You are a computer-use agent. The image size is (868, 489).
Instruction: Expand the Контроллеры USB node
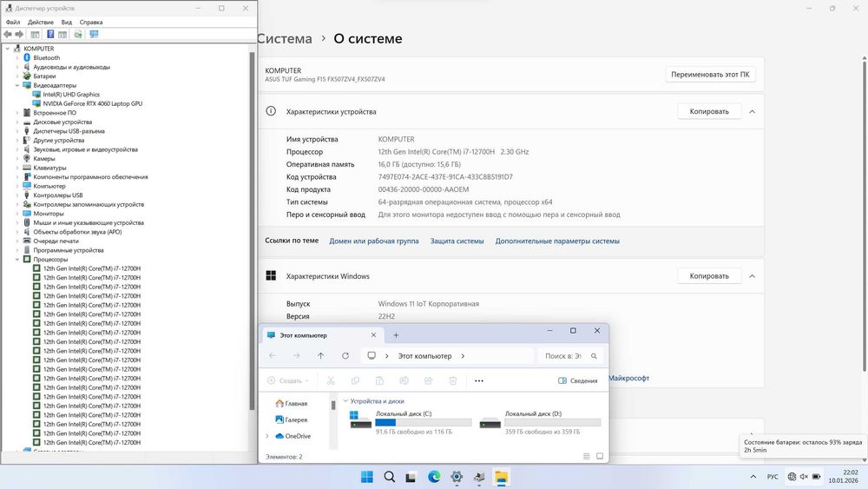tap(17, 195)
